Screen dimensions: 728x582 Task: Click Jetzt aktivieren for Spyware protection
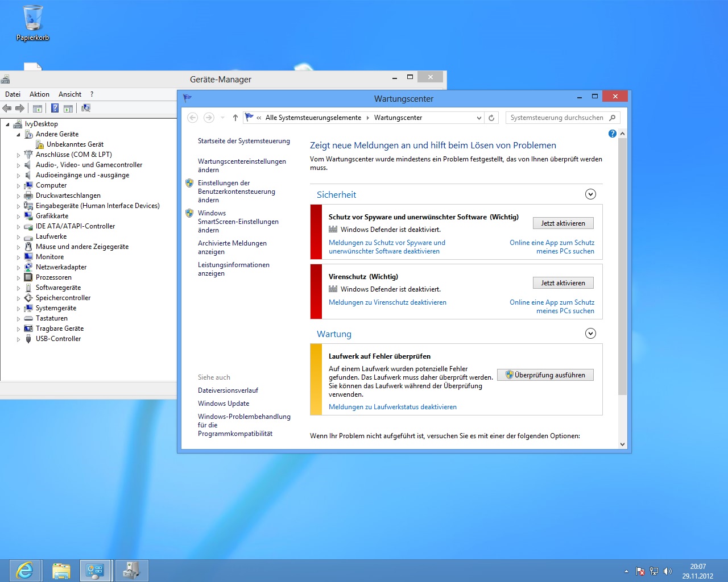pyautogui.click(x=563, y=223)
